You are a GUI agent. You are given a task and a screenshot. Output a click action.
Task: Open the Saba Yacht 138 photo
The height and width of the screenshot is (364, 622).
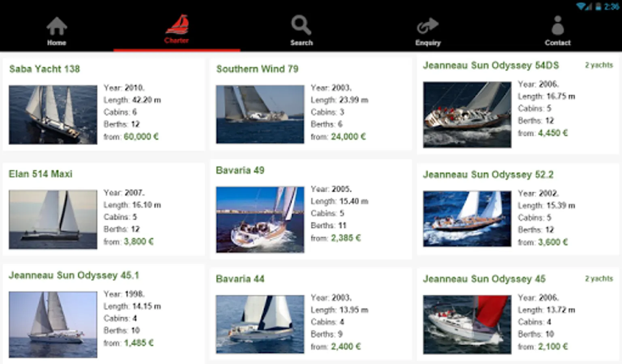pos(53,114)
